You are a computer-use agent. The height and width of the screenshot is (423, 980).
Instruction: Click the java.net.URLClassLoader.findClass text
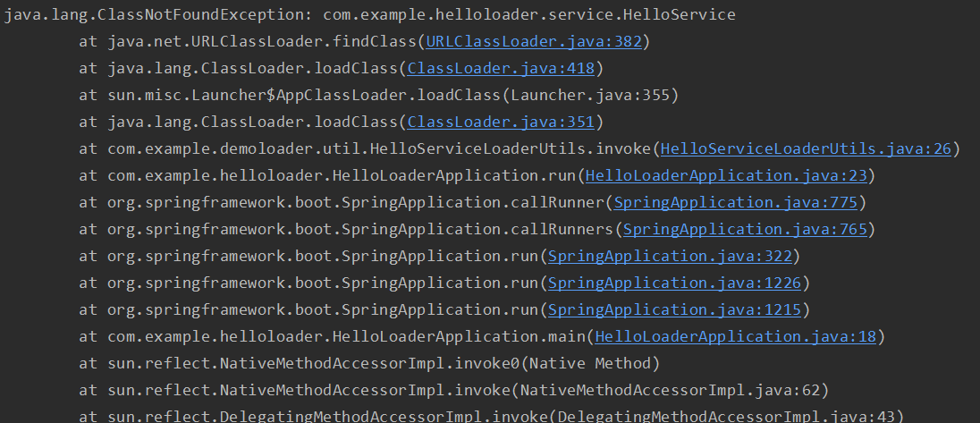[262, 42]
